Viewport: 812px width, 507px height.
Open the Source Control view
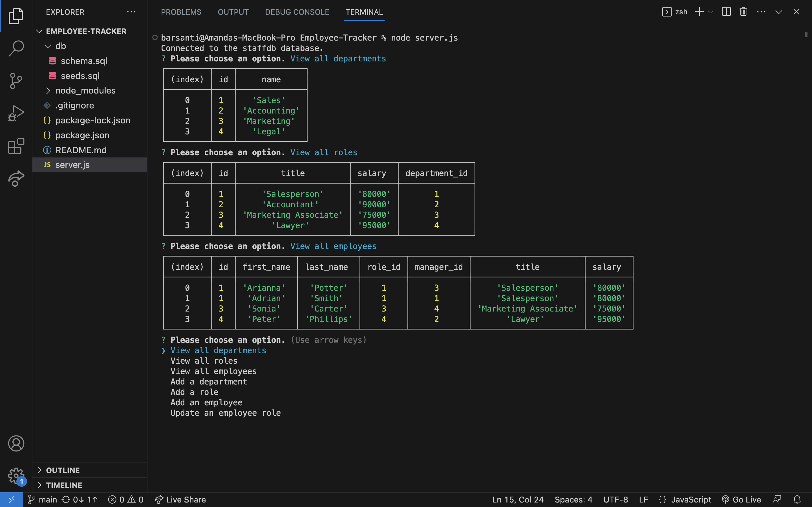16,81
